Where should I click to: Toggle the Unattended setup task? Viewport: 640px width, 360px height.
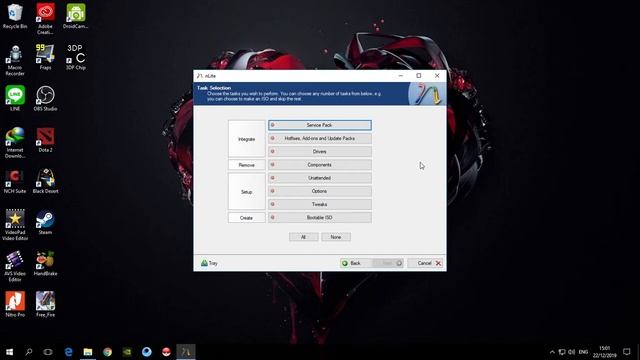click(x=320, y=178)
